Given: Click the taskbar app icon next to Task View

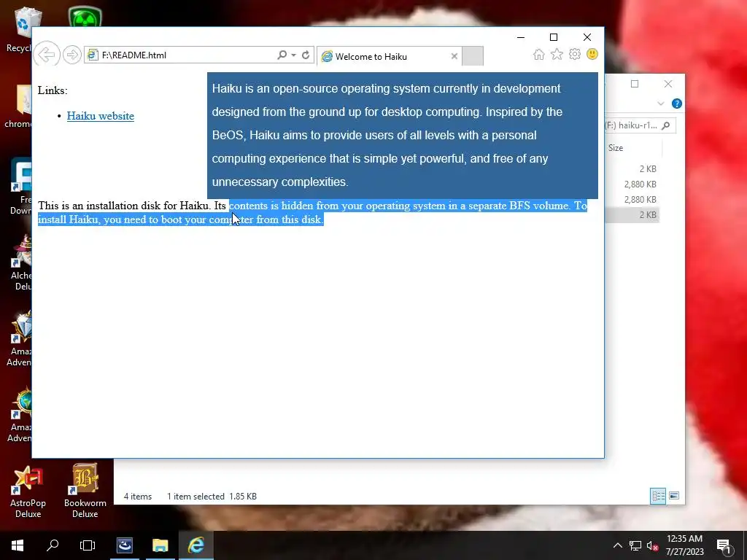Looking at the screenshot, I should coord(125,545).
